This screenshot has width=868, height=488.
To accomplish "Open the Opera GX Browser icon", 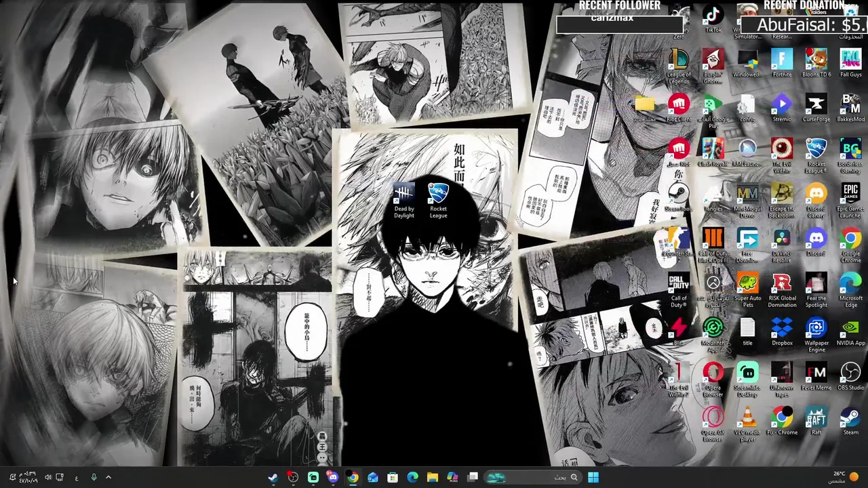I will pyautogui.click(x=713, y=424).
